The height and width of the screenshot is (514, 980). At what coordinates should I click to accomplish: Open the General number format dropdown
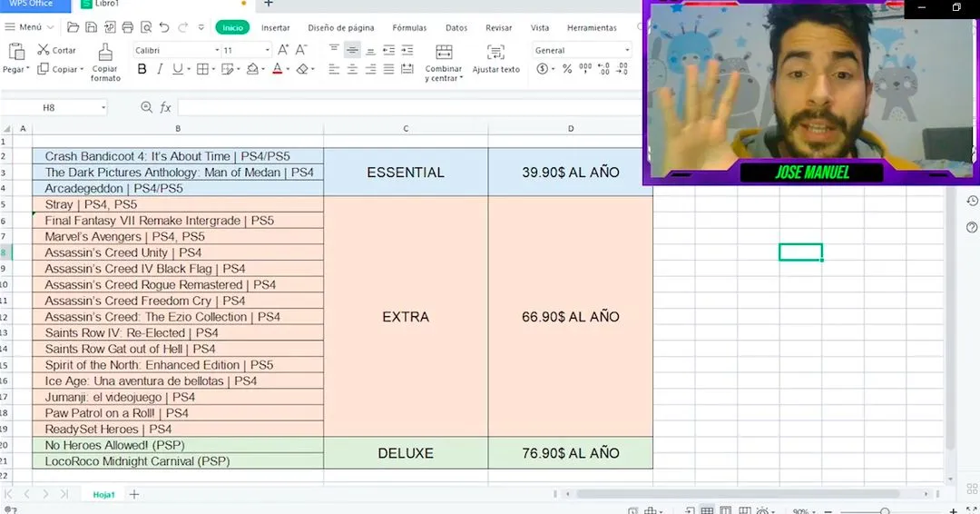pos(627,50)
